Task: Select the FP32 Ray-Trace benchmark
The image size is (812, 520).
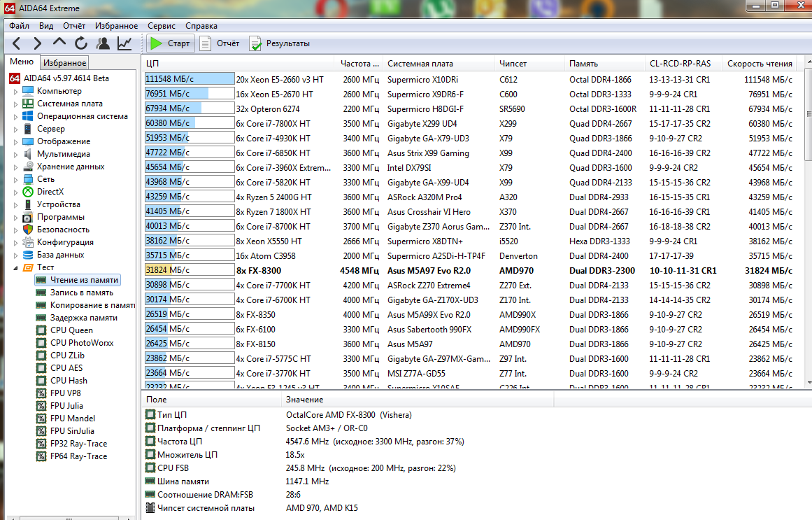Action: click(x=71, y=443)
